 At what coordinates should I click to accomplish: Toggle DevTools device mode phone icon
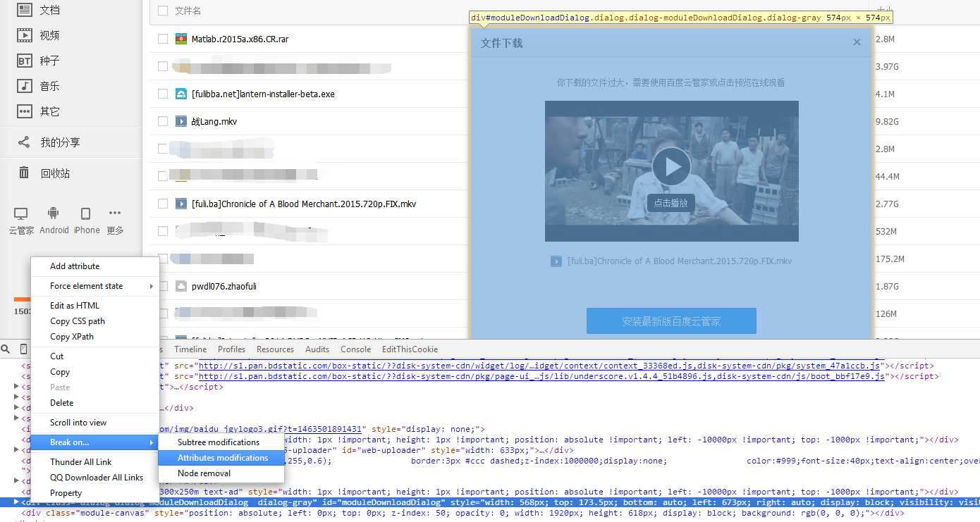pyautogui.click(x=23, y=349)
